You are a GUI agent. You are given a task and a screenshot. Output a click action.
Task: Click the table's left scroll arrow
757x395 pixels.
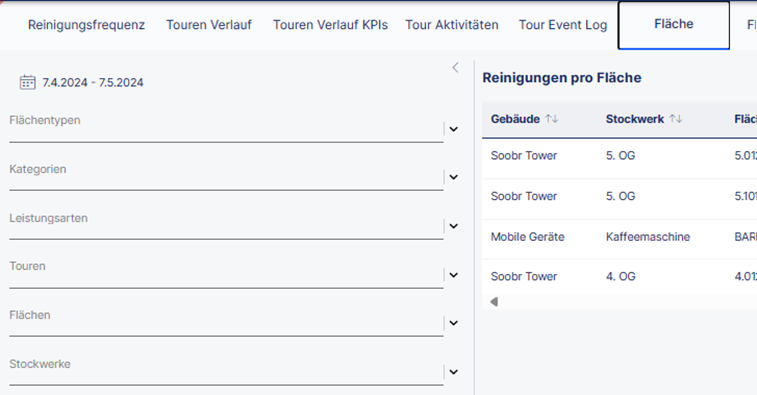click(x=494, y=302)
